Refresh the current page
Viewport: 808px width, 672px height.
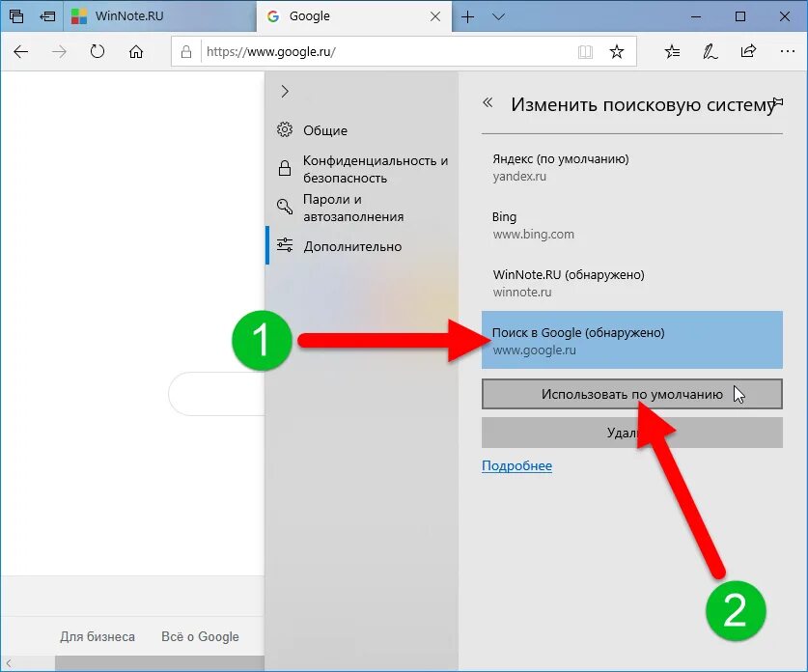98,51
